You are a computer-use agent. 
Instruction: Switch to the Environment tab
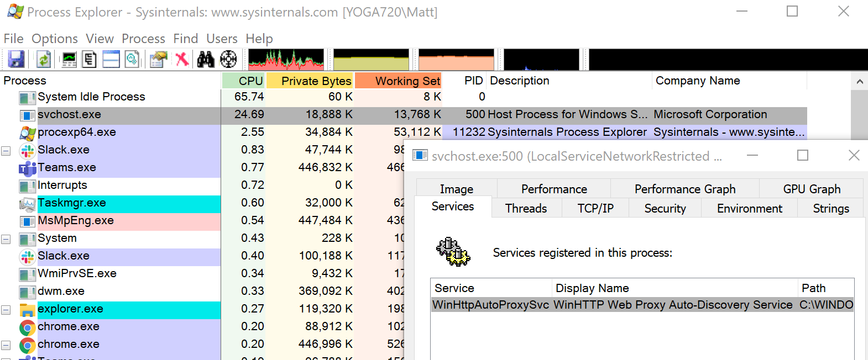click(x=750, y=208)
